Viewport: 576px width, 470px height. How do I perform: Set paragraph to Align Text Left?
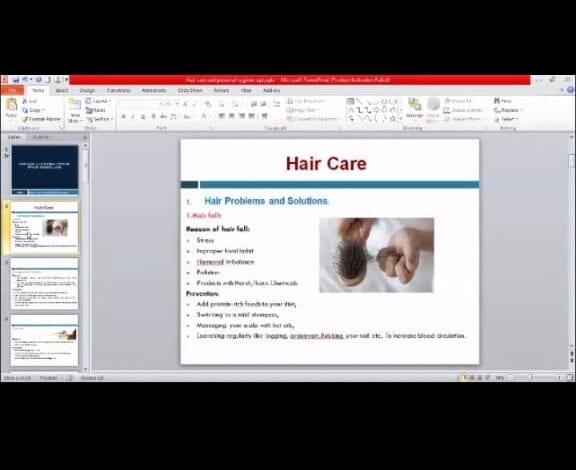(222, 116)
